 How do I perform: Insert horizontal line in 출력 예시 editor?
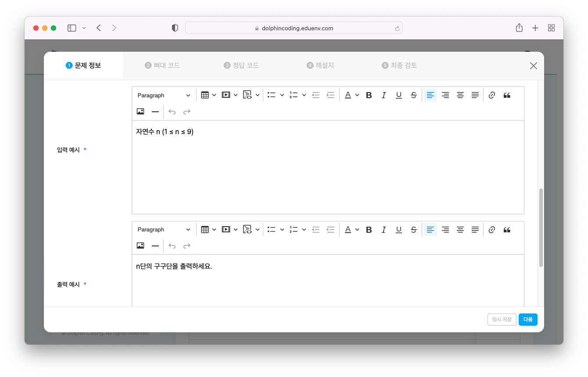(155, 246)
